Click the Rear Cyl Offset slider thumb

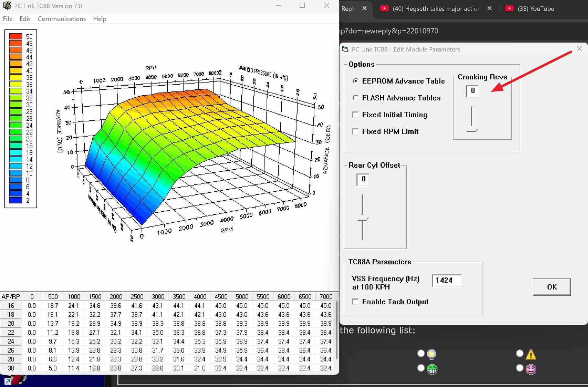point(363,218)
